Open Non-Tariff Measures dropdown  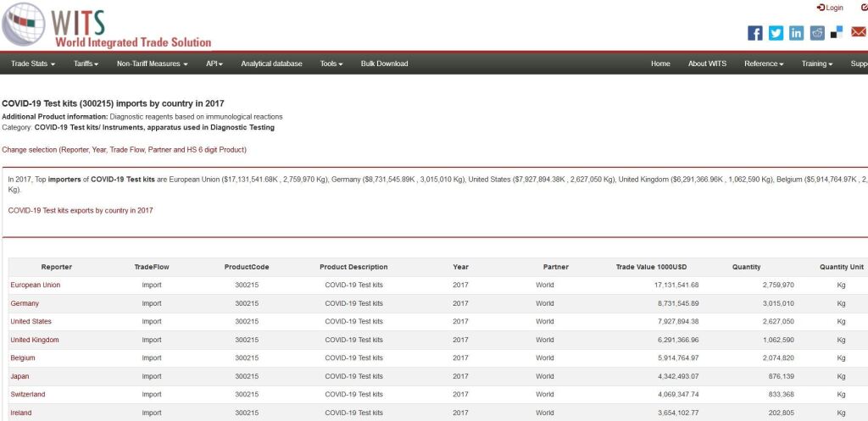pos(152,64)
